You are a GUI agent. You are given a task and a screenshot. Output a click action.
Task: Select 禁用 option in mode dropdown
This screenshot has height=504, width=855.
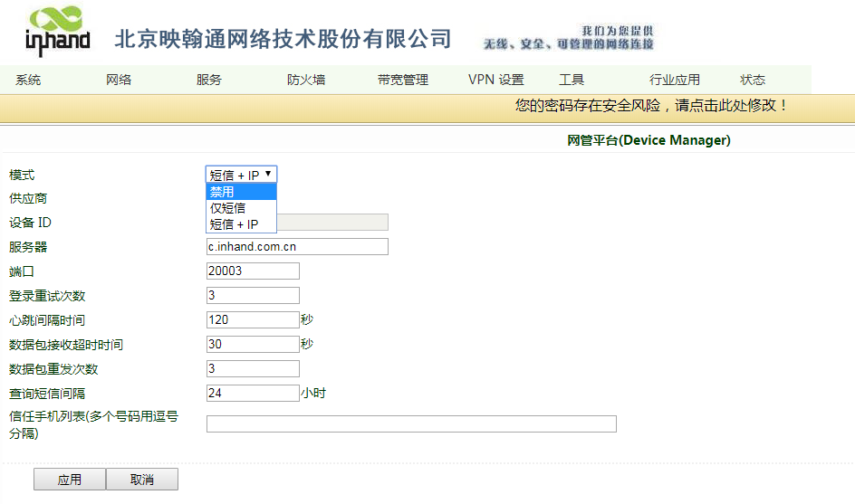(241, 192)
